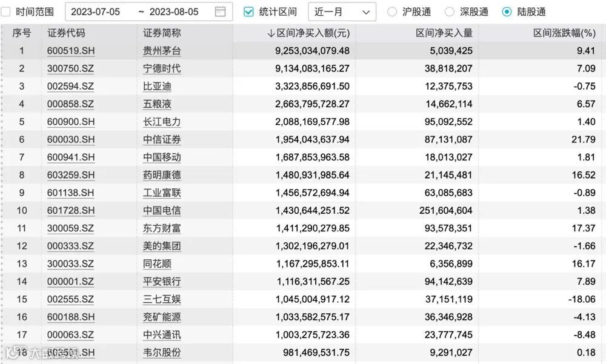Open 平安银行 stock name link
The image size is (606, 364).
(x=162, y=282)
